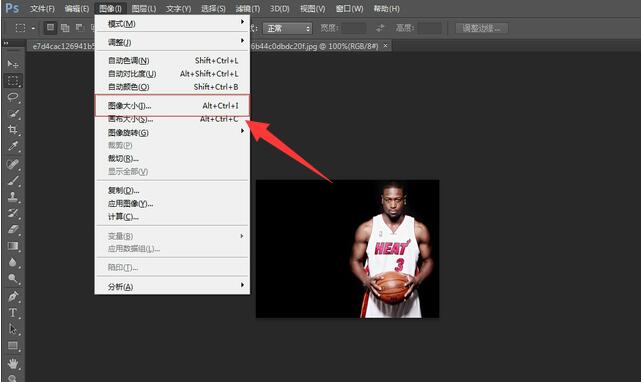Select the Dodge tool
The height and width of the screenshot is (382, 641).
pos(13,279)
